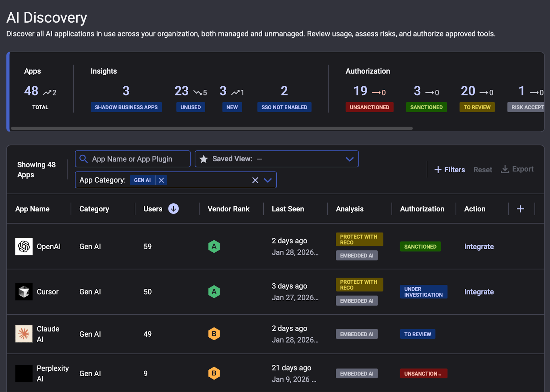Open OpenAI's Sanctioned status badge
The height and width of the screenshot is (392, 550).
pyautogui.click(x=420, y=247)
